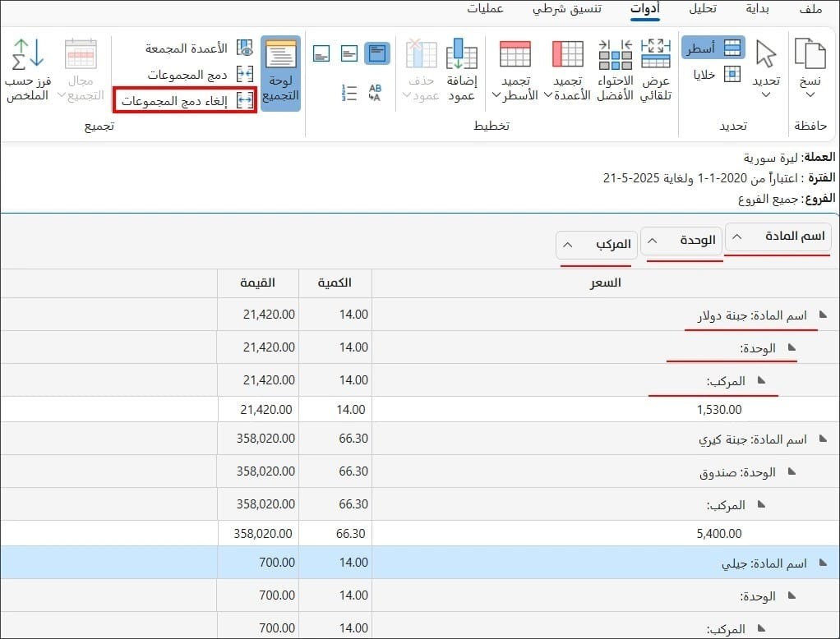This screenshot has height=639, width=840.
Task: Open the نسخ copy dropdown arrow
Action: point(810,95)
